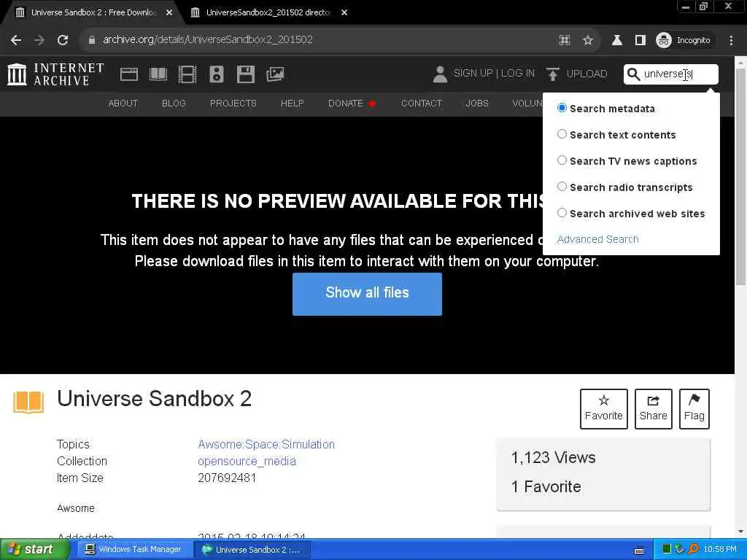Select Search archived web sites option
The height and width of the screenshot is (560, 747).
pos(562,213)
